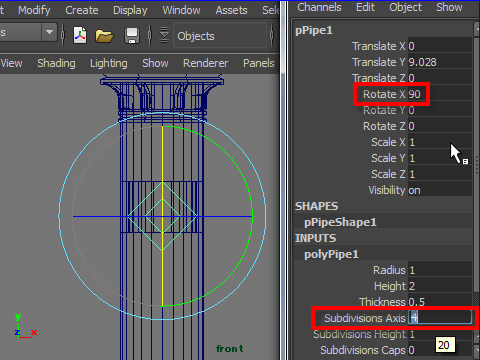The image size is (480, 360).
Task: Click the Rotate X value field
Action: click(x=440, y=94)
